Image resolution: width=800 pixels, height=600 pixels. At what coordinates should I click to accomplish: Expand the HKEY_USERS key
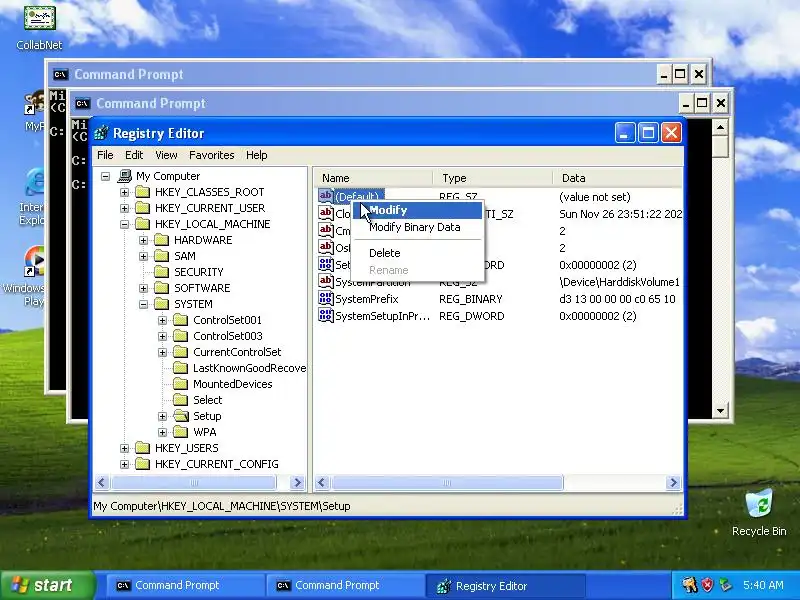tap(124, 448)
